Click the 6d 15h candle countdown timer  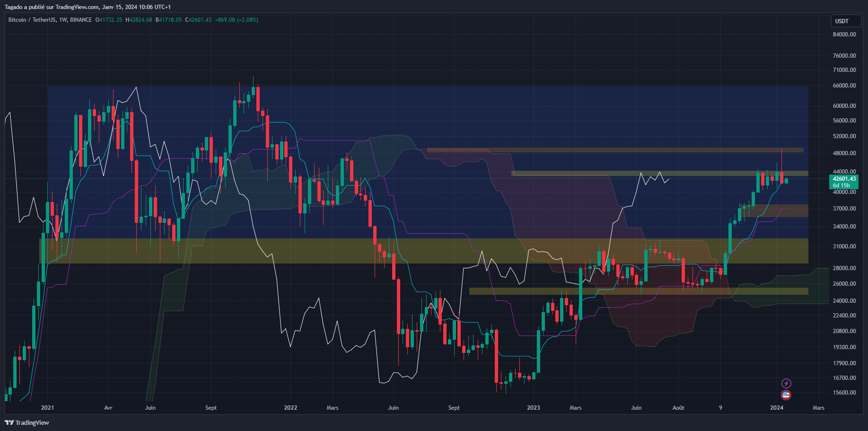842,185
